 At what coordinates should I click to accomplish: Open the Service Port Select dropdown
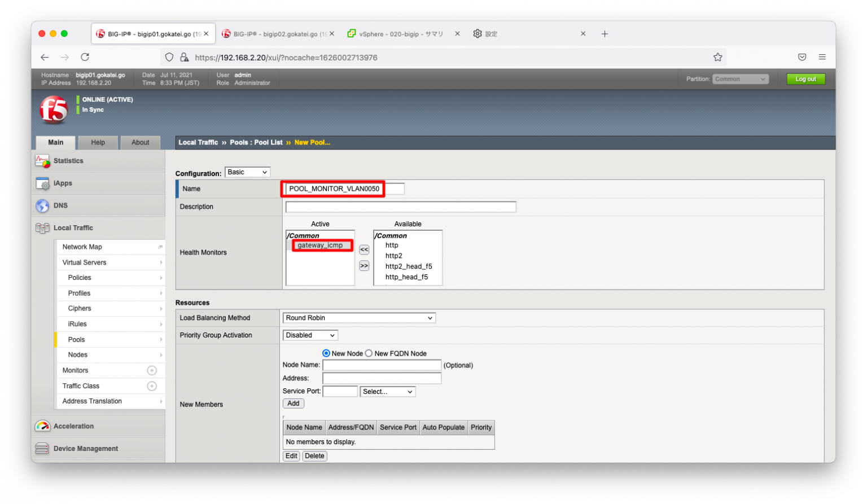pyautogui.click(x=388, y=392)
